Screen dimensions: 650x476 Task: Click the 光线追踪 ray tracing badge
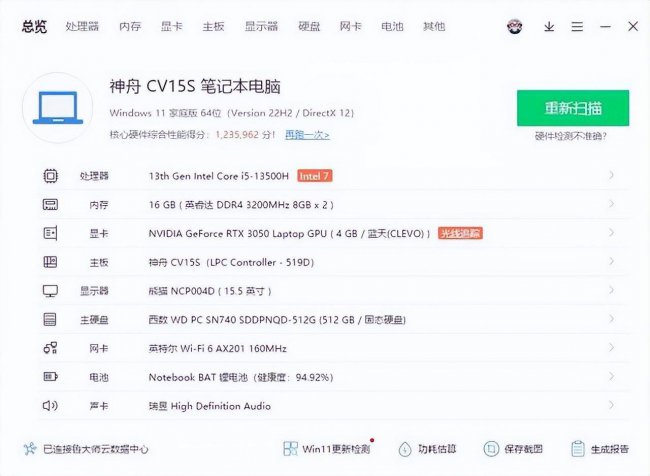click(460, 233)
